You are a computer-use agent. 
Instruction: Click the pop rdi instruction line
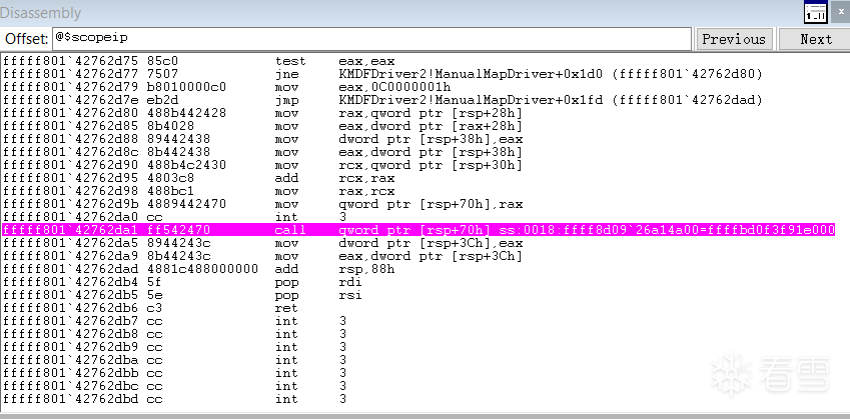click(x=300, y=282)
